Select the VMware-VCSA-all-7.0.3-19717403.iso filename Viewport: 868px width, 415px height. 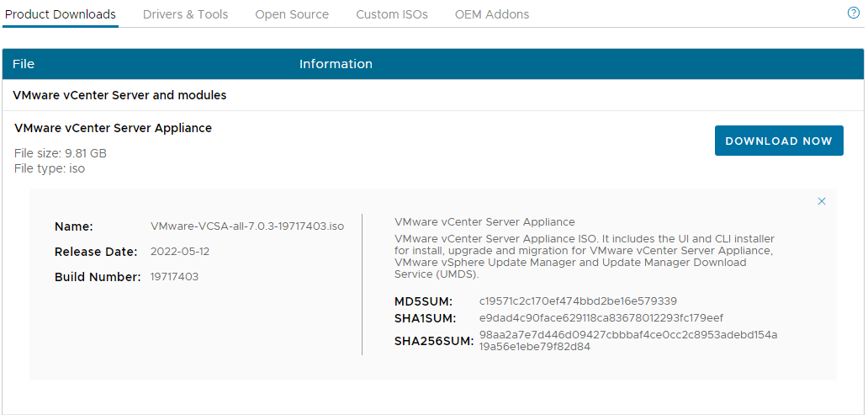(x=247, y=226)
